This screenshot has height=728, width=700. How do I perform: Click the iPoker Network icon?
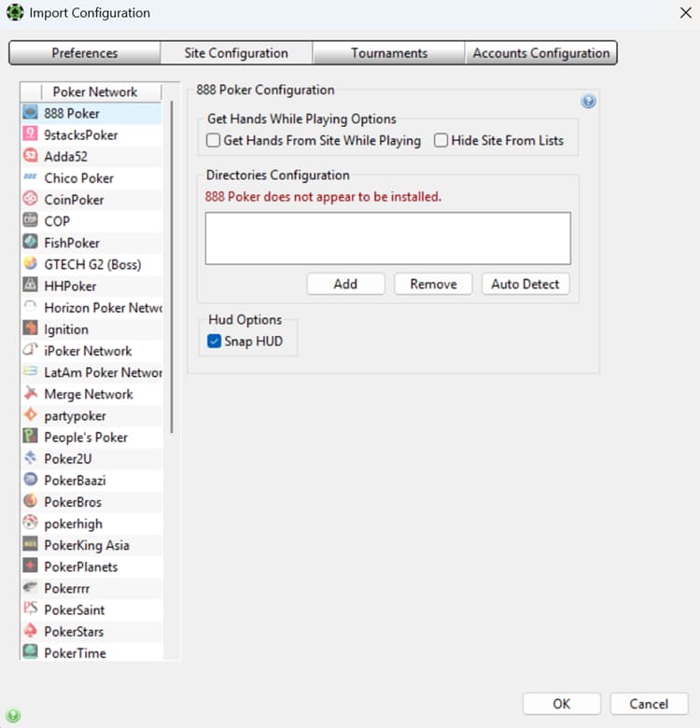pyautogui.click(x=30, y=350)
